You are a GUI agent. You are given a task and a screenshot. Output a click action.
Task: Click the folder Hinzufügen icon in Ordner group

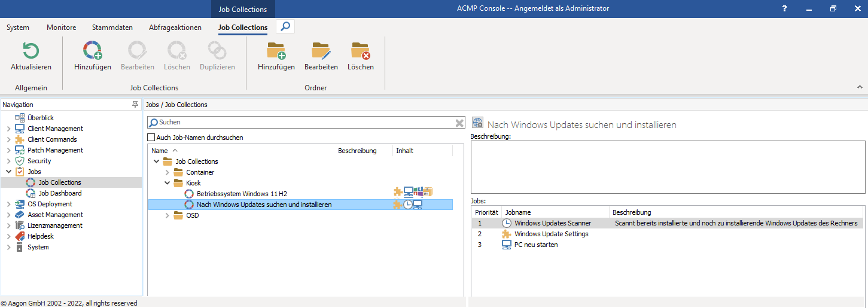276,50
